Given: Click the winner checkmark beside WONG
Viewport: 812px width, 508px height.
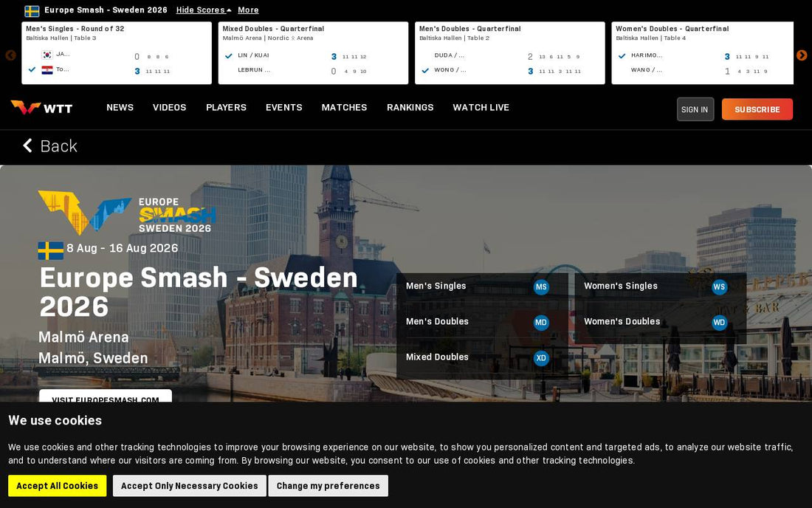Looking at the screenshot, I should (425, 70).
